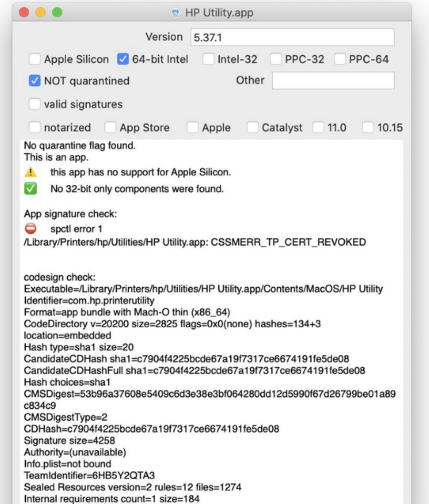Click the yellow warning triangle icon
The width and height of the screenshot is (429, 504).
(x=31, y=172)
